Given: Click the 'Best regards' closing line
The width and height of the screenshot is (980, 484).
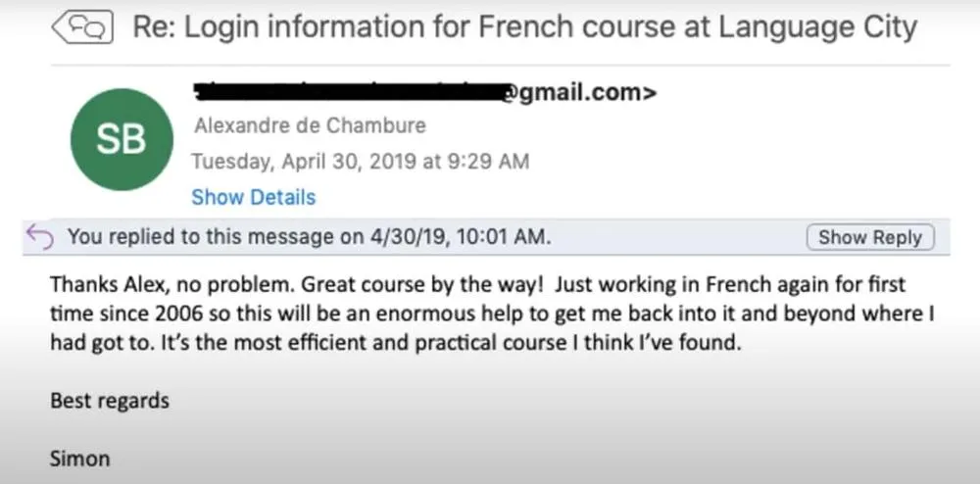Looking at the screenshot, I should [109, 400].
